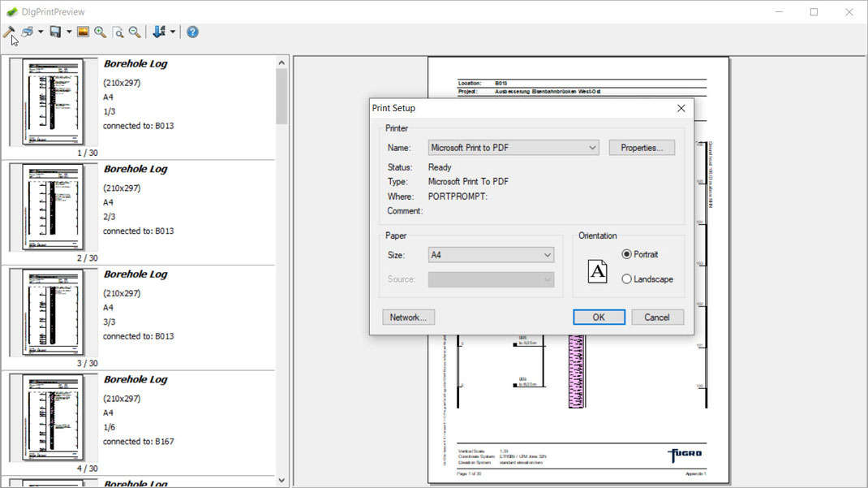Click the blue help question mark icon
The image size is (868, 488).
coord(192,32)
